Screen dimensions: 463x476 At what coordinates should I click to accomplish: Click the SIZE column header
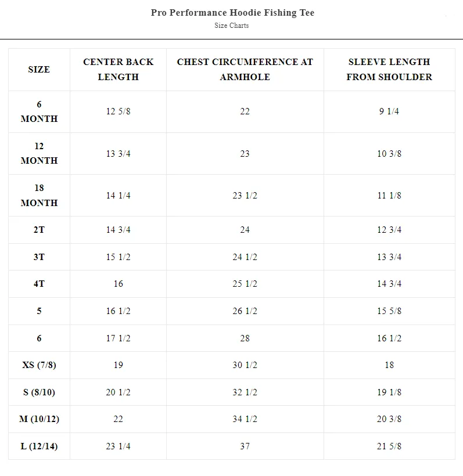(39, 70)
